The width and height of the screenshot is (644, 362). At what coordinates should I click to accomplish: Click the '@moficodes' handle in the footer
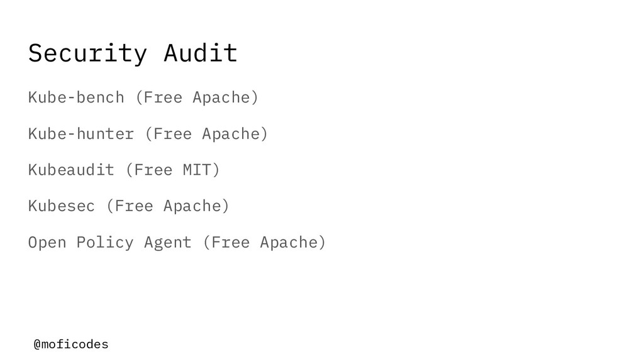click(x=71, y=344)
